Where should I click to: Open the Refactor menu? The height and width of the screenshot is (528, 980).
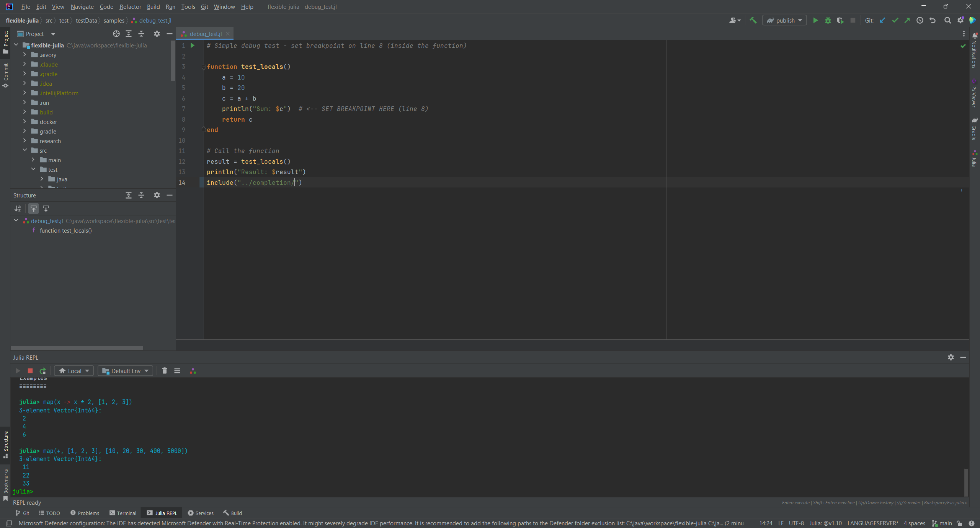click(x=130, y=7)
